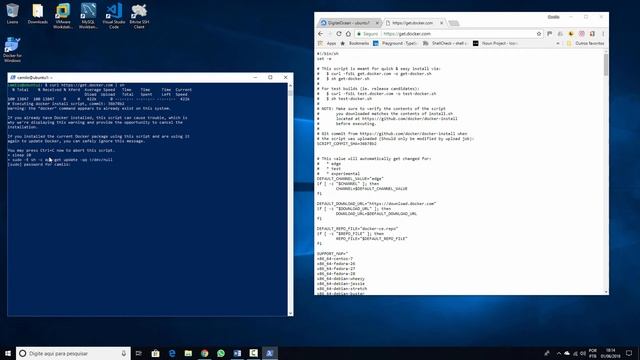Open the network status tray icon
Viewport: 640px width, 360px height.
pos(575,353)
